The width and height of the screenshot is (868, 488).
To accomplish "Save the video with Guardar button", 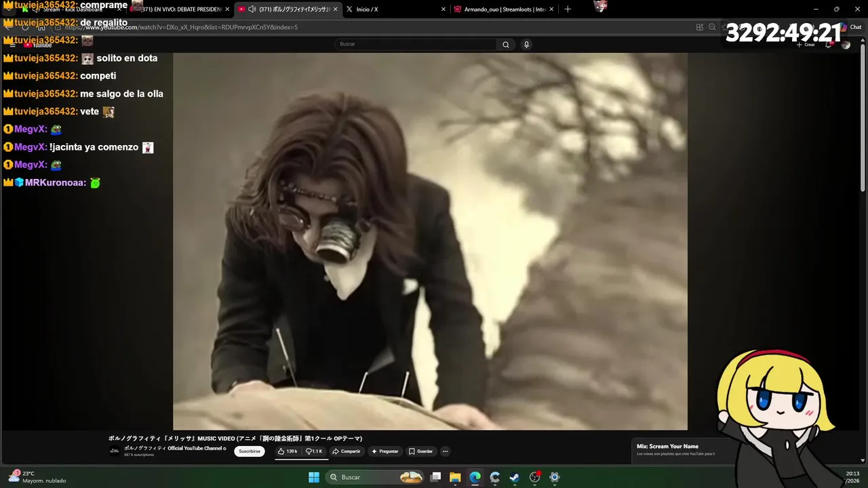I will [420, 451].
